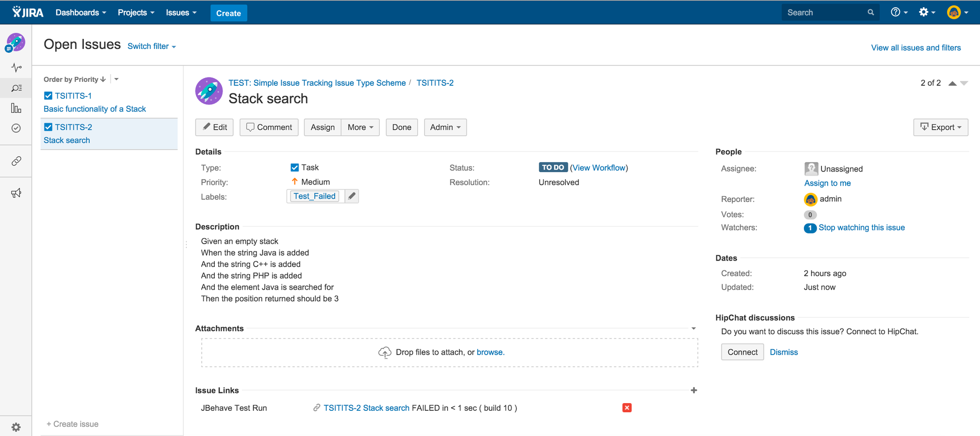This screenshot has height=436, width=980.
Task: Click the unassigned assignee avatar
Action: point(811,169)
